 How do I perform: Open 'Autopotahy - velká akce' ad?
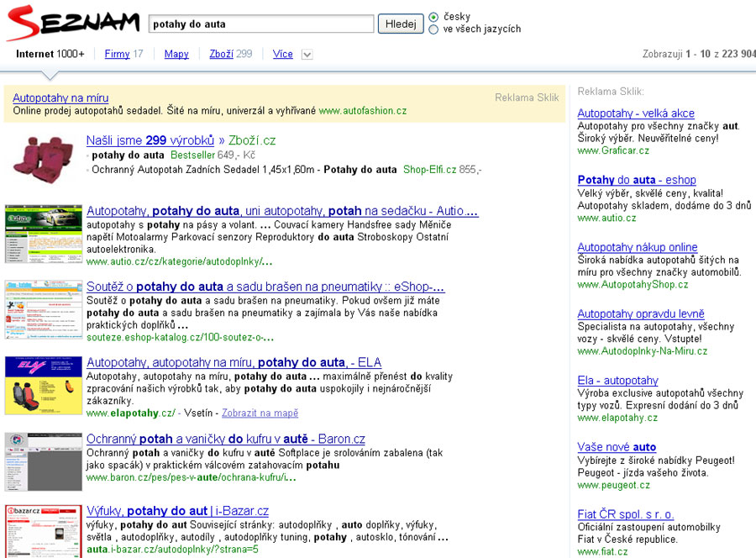[x=636, y=113]
